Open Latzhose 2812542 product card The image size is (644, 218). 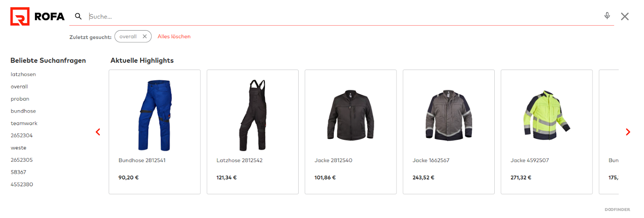click(x=253, y=132)
